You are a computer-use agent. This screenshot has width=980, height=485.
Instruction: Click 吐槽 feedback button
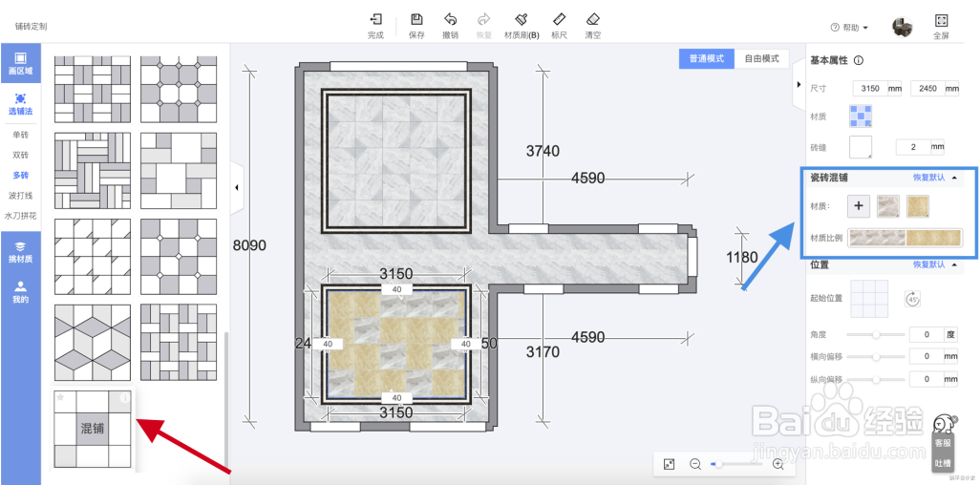[942, 464]
